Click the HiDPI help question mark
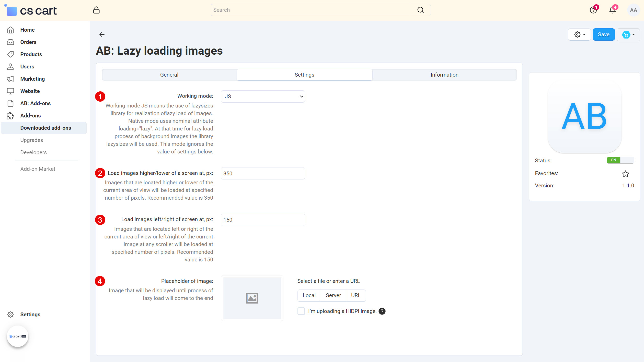Image resolution: width=644 pixels, height=362 pixels. pyautogui.click(x=382, y=311)
